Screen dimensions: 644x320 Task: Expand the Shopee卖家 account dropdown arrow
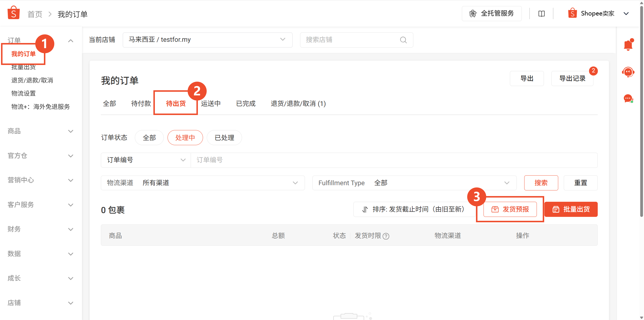626,13
